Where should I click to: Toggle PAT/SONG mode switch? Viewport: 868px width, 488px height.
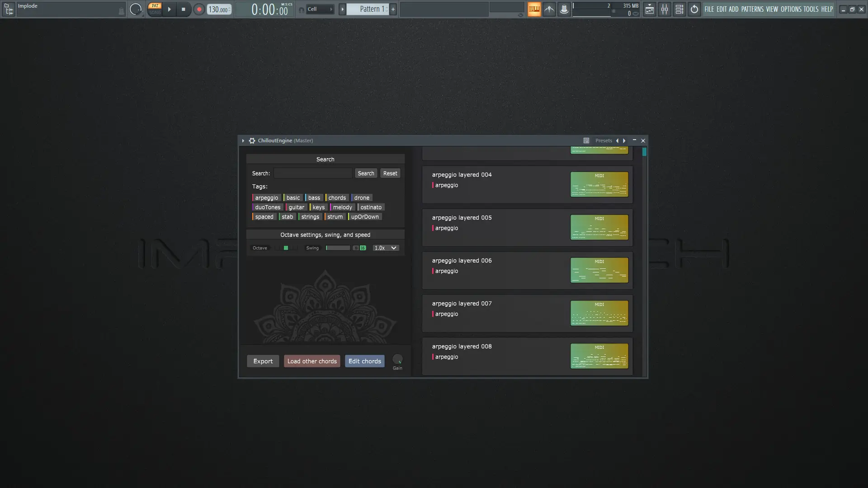pos(155,9)
